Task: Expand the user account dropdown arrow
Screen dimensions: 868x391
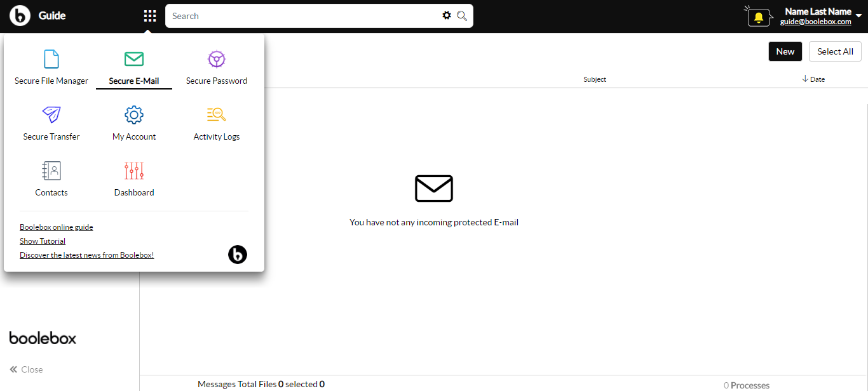Action: [x=858, y=16]
